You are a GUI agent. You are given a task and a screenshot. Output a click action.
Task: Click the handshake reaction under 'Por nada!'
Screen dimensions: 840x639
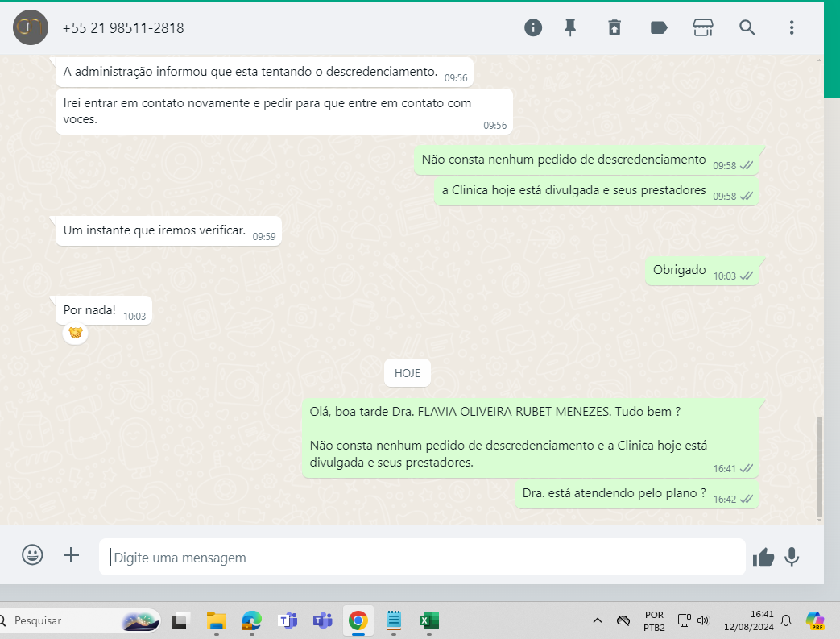pos(76,334)
